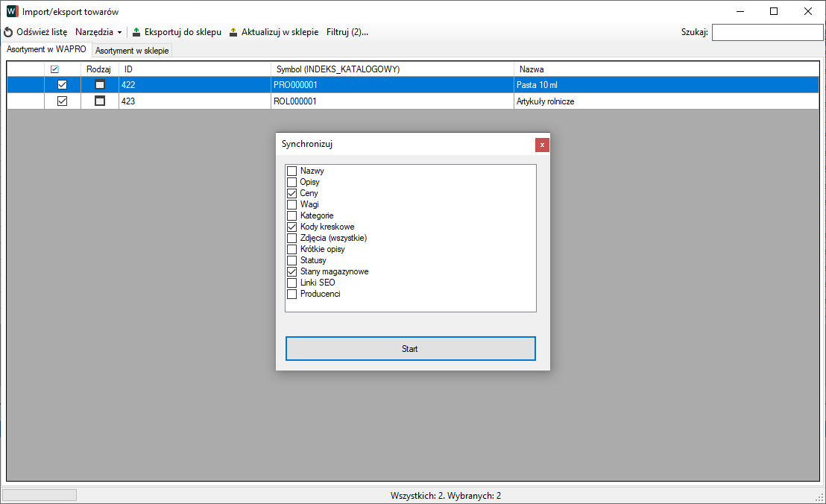
Task: Tick the Zdjęcia (wszystkie) checkbox
Action: [x=292, y=238]
